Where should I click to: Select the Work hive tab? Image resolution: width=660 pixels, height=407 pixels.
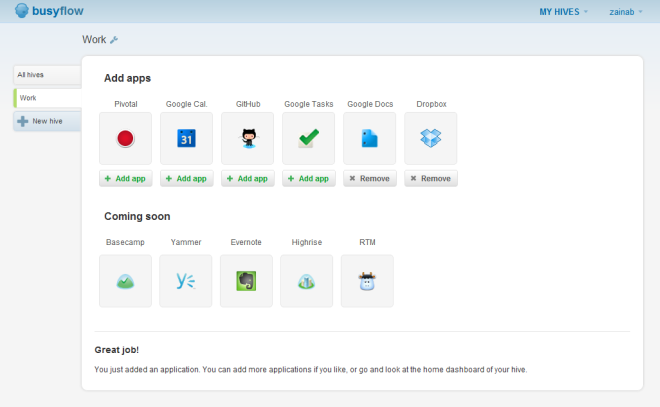tap(47, 98)
